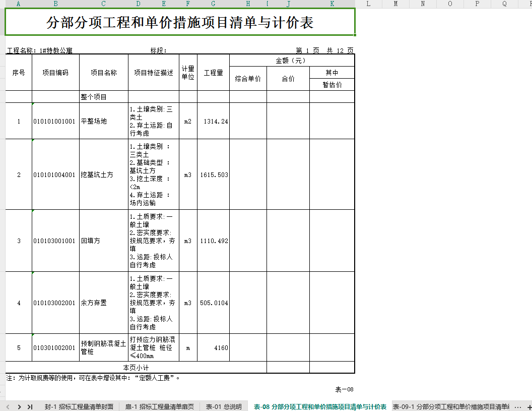Jump to the last sheet tab arrow
532x411 pixels.
pyautogui.click(x=30, y=406)
